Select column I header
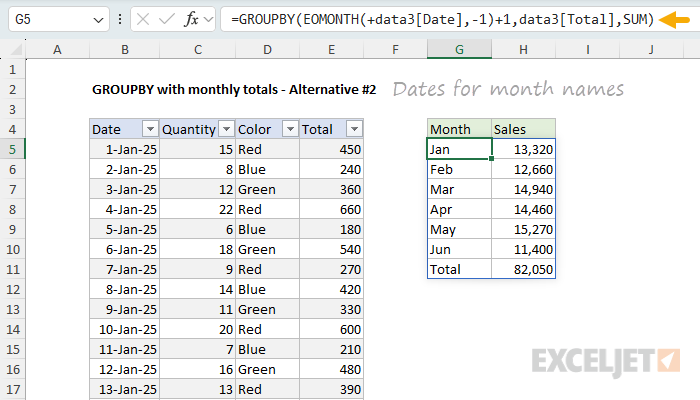 (x=588, y=50)
